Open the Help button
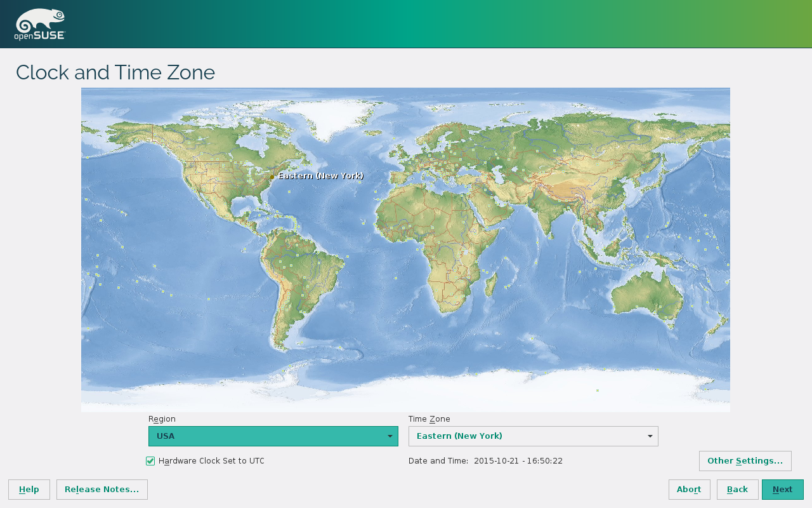Screen dimensions: 812x508 point(29,490)
